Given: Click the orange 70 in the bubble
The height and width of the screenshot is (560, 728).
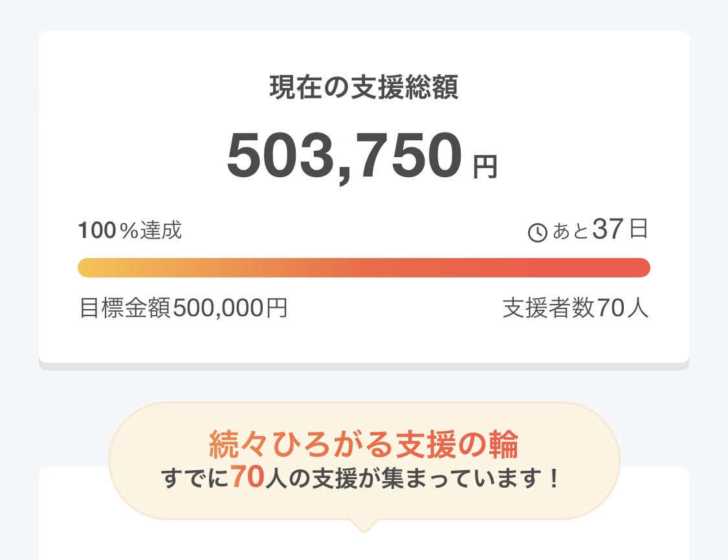Looking at the screenshot, I should pos(247,479).
